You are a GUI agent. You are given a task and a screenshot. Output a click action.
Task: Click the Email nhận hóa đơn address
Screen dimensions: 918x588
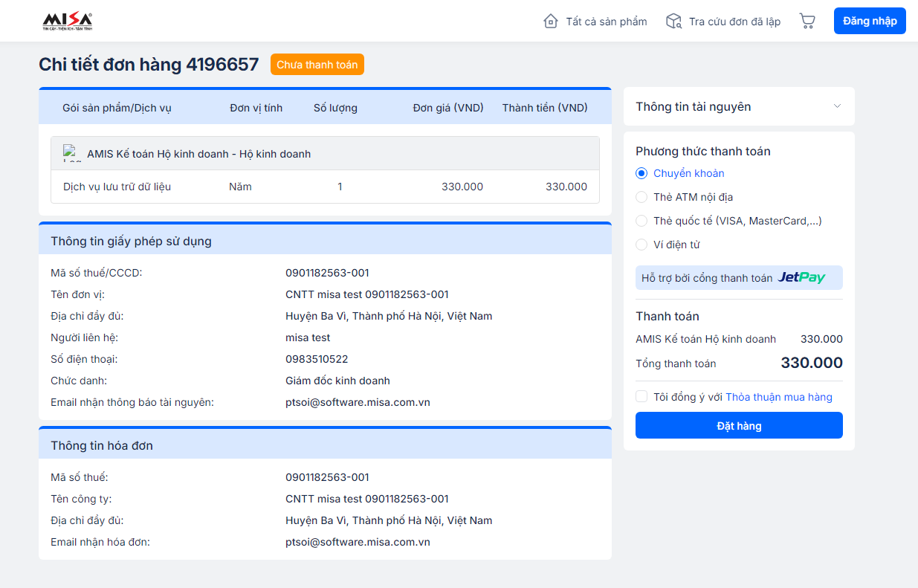358,542
